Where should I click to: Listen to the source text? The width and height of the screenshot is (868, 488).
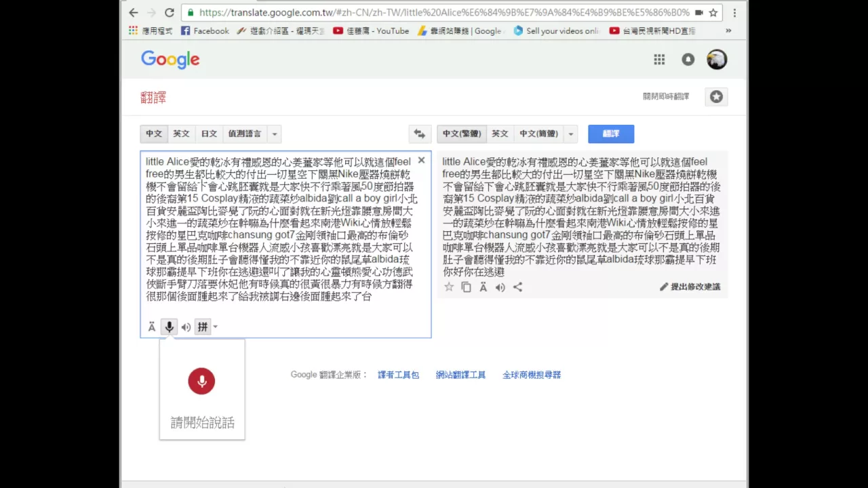[x=186, y=327]
